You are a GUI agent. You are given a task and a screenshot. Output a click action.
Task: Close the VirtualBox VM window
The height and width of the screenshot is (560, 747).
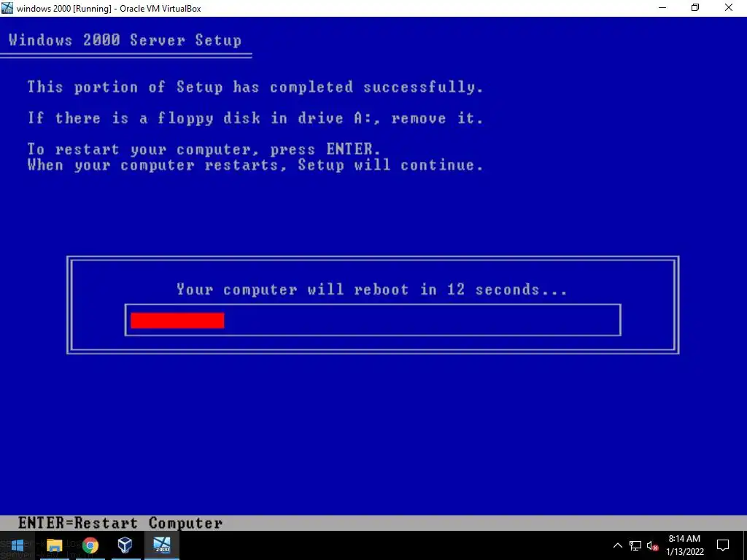729,8
